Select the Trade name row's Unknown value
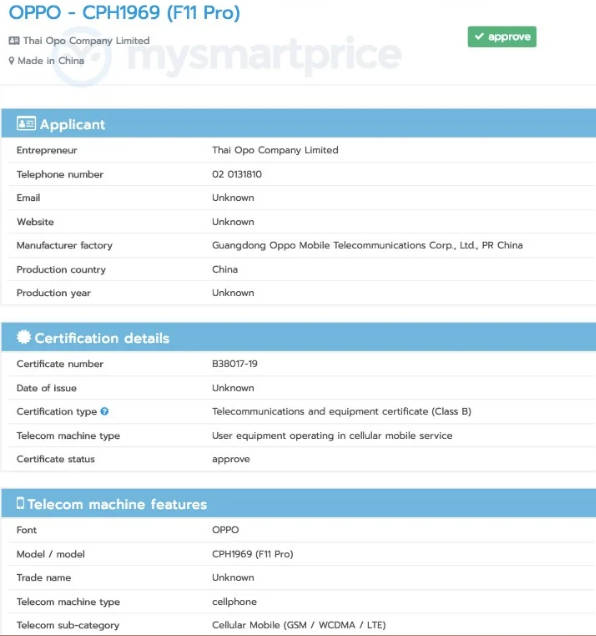This screenshot has width=596, height=636. [x=233, y=578]
